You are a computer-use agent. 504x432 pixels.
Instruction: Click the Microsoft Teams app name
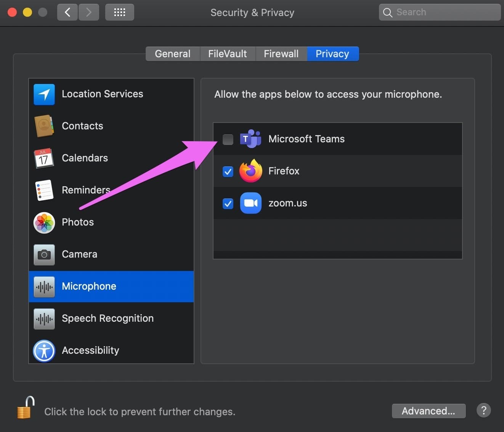click(x=307, y=139)
